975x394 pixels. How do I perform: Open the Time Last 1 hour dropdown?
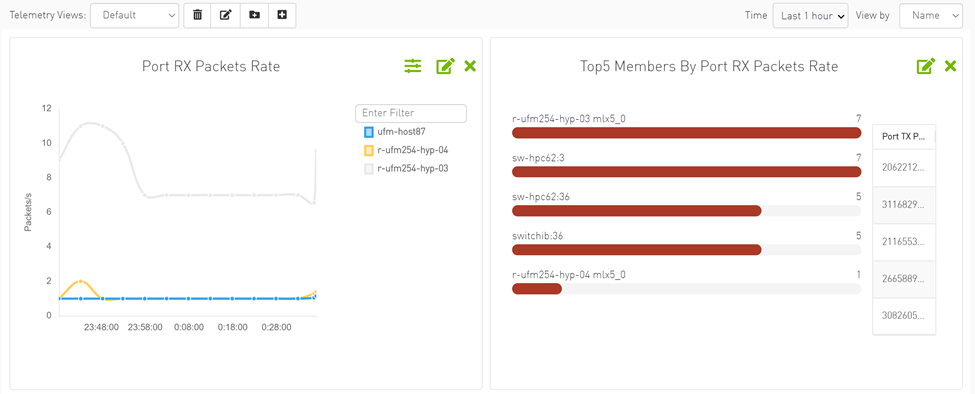(810, 16)
